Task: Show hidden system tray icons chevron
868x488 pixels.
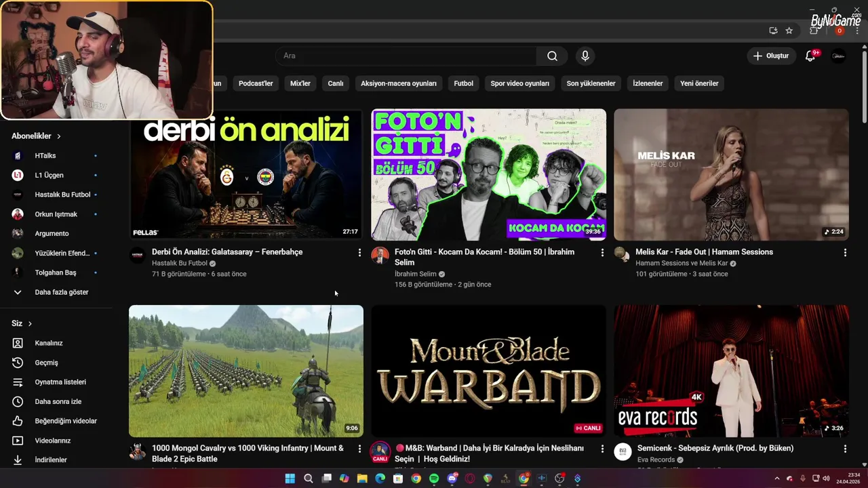Action: (x=777, y=479)
